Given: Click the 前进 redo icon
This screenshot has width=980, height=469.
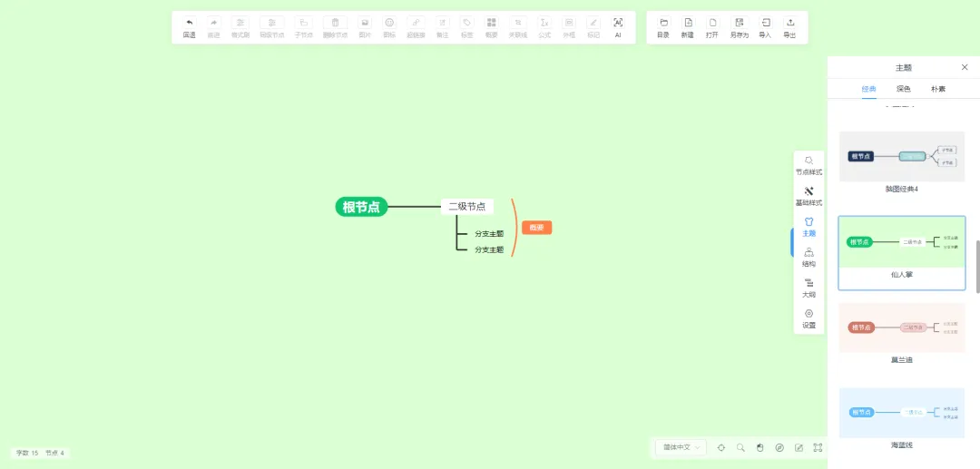Looking at the screenshot, I should tap(214, 23).
